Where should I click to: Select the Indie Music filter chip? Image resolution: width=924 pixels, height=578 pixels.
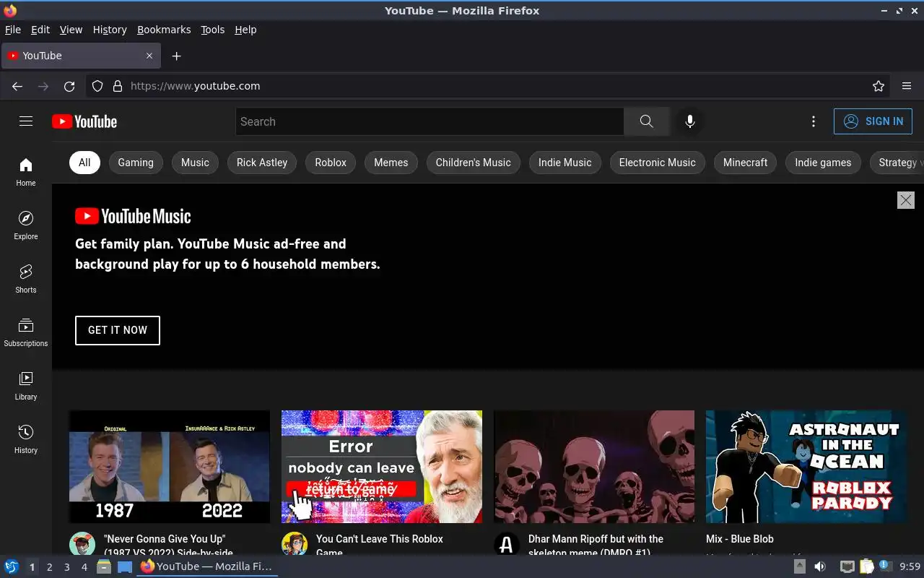[565, 163]
